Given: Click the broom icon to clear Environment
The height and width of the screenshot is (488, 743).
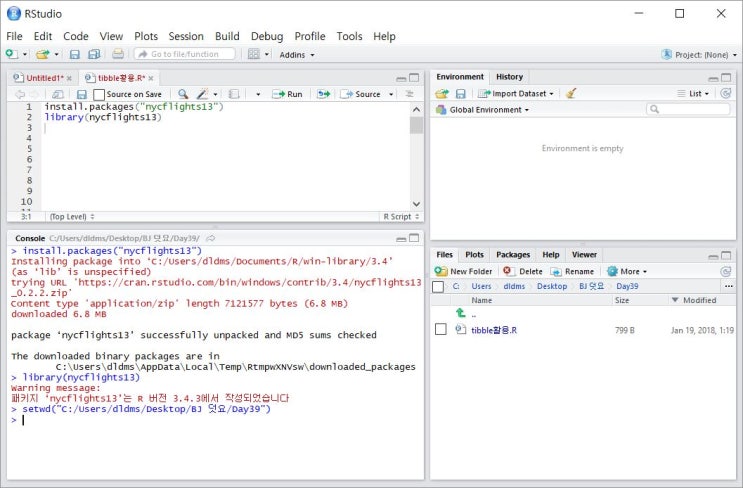Looking at the screenshot, I should click(571, 93).
